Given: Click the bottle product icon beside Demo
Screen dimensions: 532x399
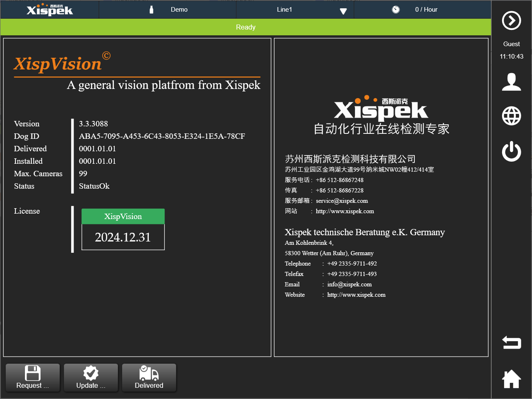Looking at the screenshot, I should tap(151, 10).
